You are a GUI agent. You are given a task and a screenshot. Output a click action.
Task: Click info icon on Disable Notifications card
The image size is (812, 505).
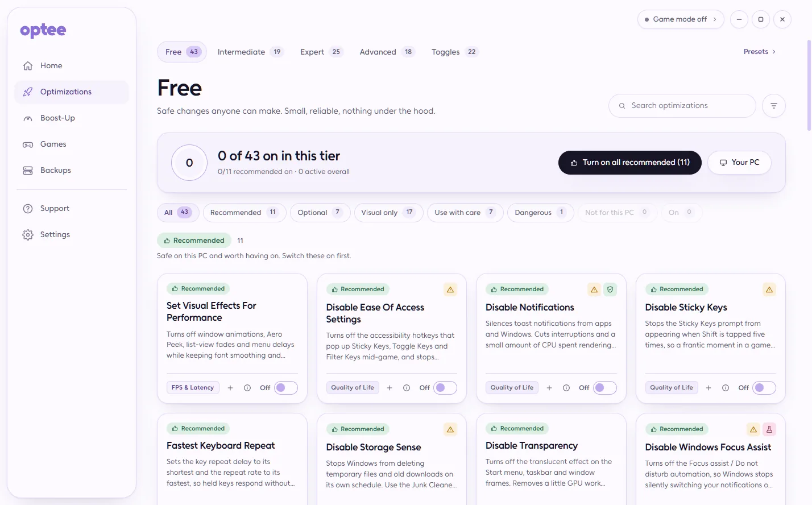click(x=566, y=388)
